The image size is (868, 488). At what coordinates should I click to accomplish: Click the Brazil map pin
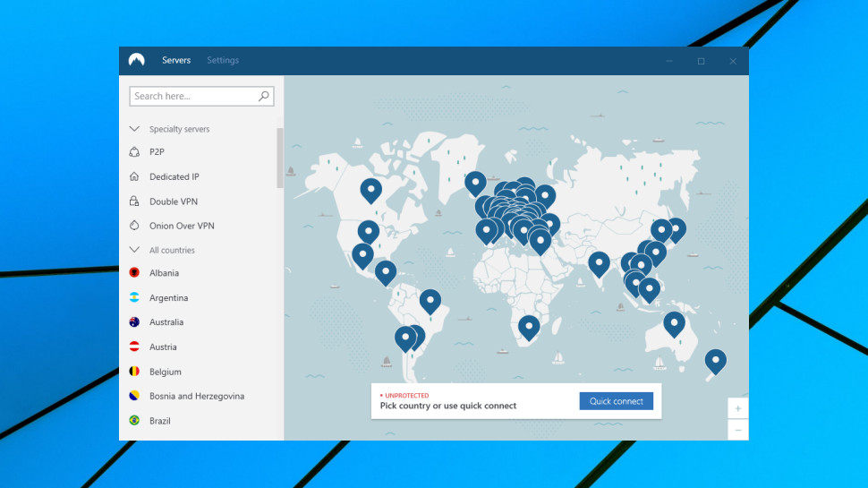click(x=430, y=302)
